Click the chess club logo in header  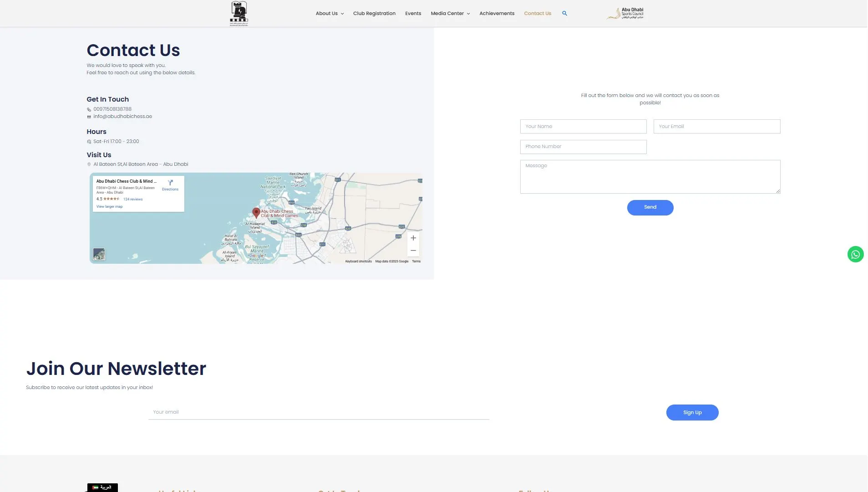pyautogui.click(x=239, y=13)
